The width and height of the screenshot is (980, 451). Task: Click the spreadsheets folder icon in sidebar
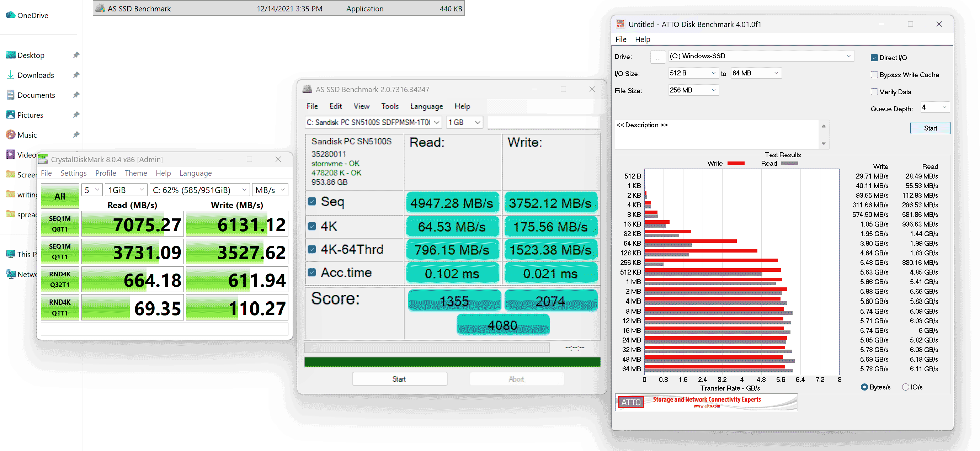(x=11, y=214)
